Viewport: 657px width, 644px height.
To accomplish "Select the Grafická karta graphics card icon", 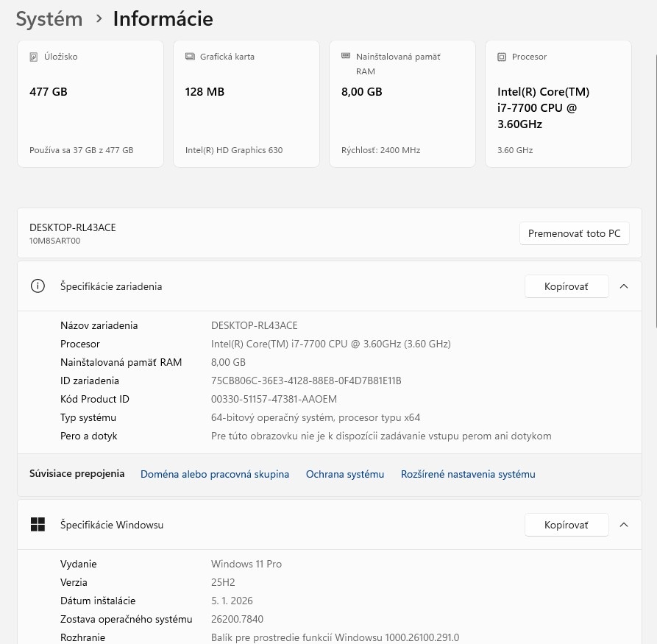I will [190, 57].
